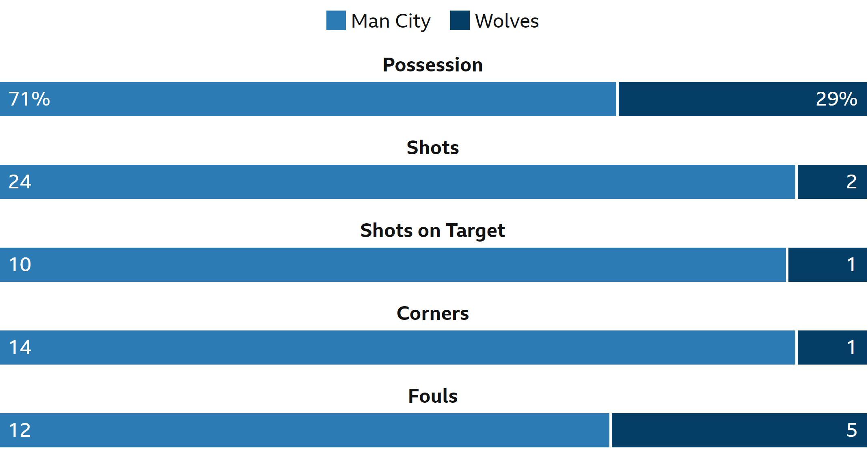Image resolution: width=868 pixels, height=449 pixels.
Task: Select Wolves' corners bar segment
Action: tap(832, 348)
